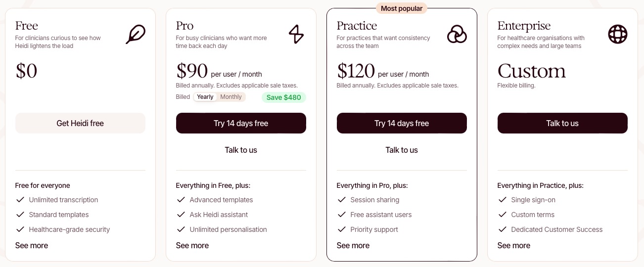
Task: Click the Enterprise plan globe icon
Action: coord(617,34)
